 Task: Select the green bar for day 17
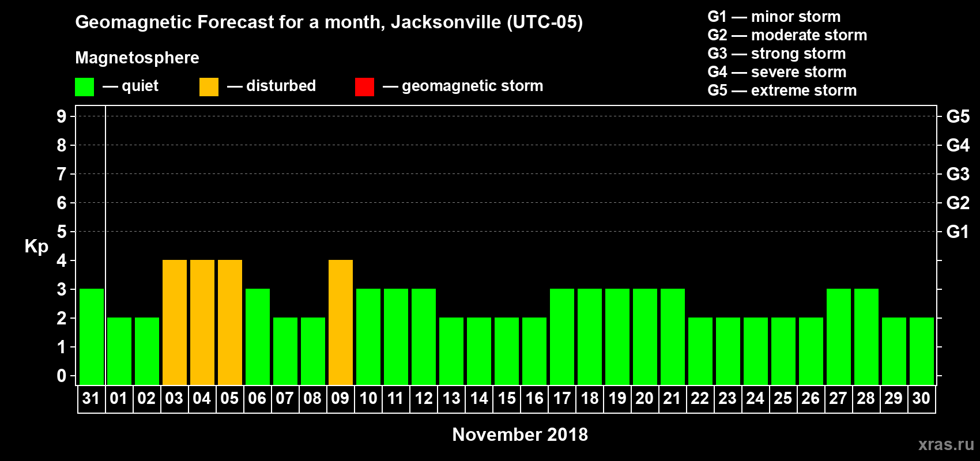(x=562, y=337)
